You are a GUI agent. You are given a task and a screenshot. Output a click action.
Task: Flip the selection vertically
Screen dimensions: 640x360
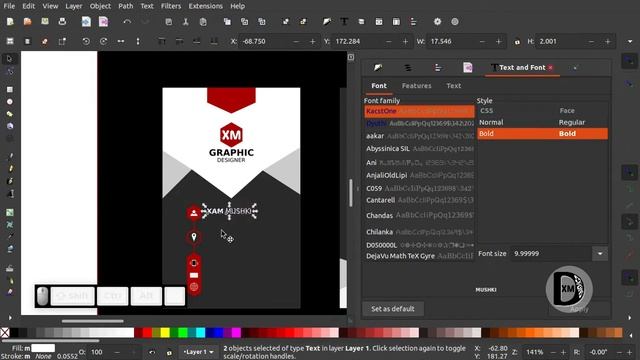click(x=138, y=41)
